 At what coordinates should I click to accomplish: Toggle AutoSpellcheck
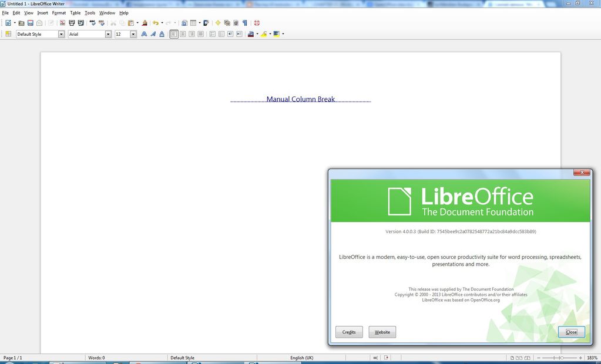pos(102,23)
